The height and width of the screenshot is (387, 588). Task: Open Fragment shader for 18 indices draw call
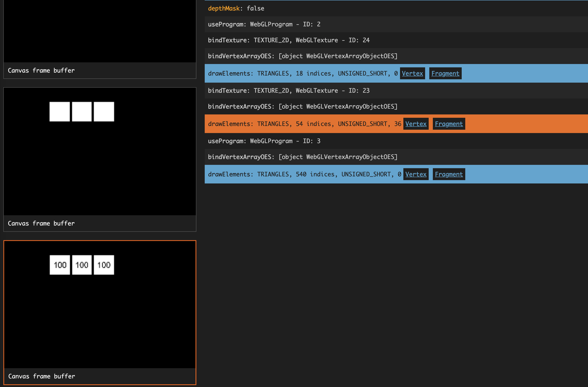point(445,73)
